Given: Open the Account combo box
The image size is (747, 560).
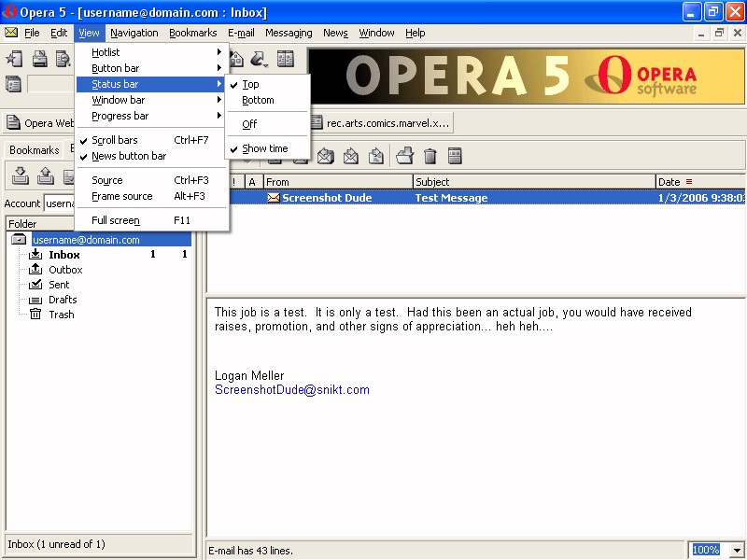Looking at the screenshot, I should point(59,203).
